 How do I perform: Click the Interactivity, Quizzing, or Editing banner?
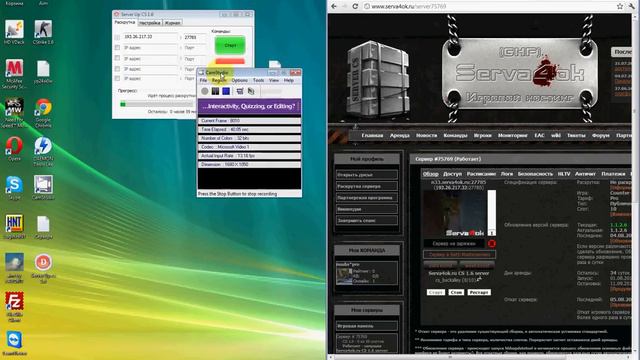pos(249,106)
